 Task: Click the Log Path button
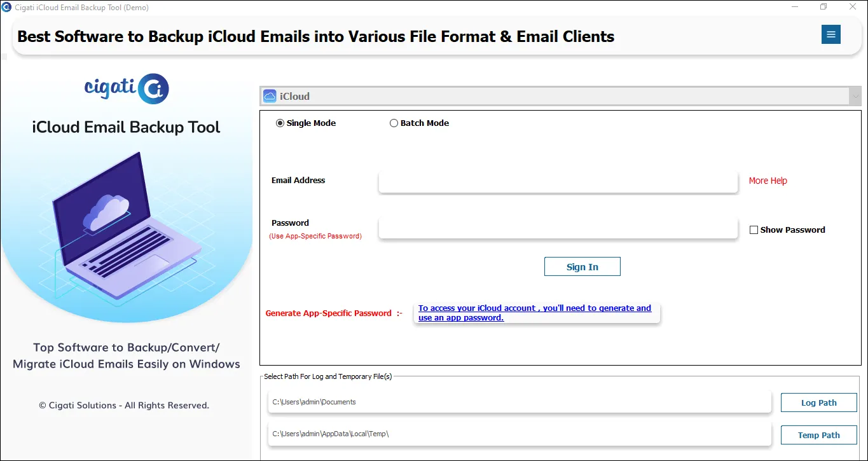[x=818, y=403]
